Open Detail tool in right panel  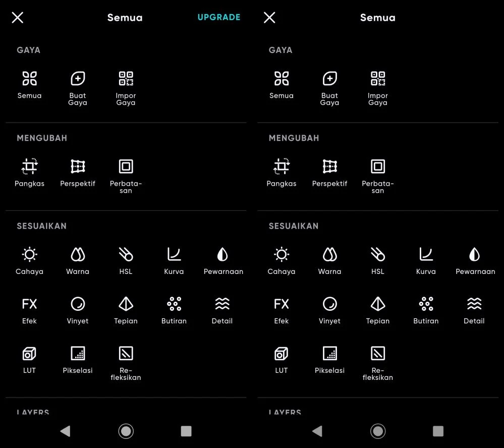pos(474,311)
